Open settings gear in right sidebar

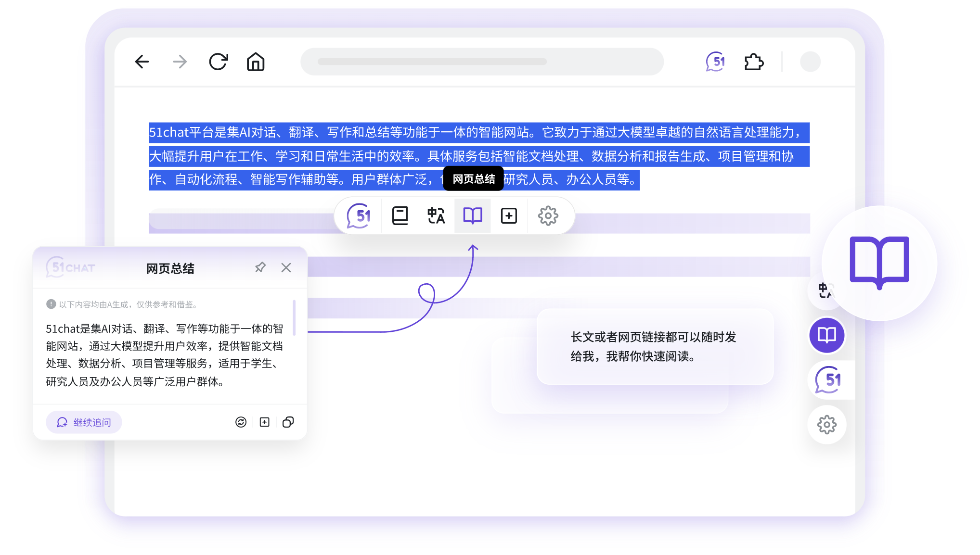[x=827, y=425]
